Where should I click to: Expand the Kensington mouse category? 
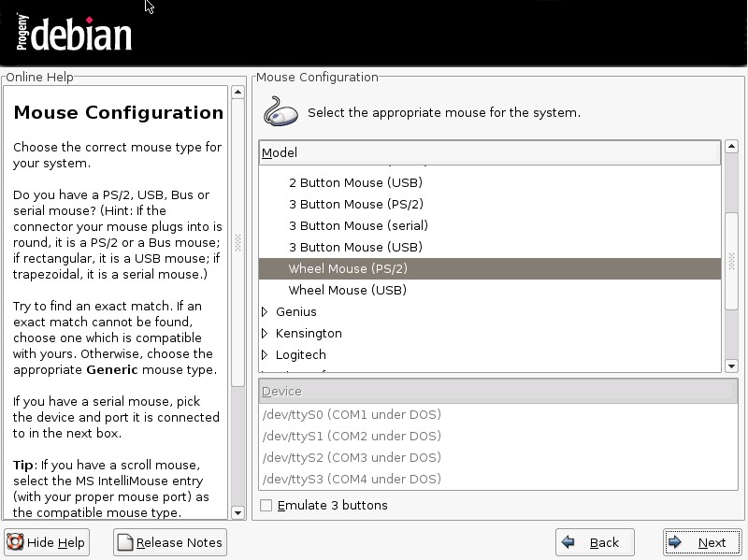click(x=266, y=334)
